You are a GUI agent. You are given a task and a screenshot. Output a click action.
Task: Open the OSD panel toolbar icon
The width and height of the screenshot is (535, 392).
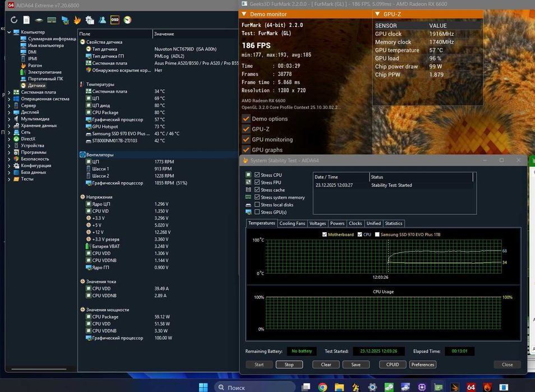(x=114, y=20)
